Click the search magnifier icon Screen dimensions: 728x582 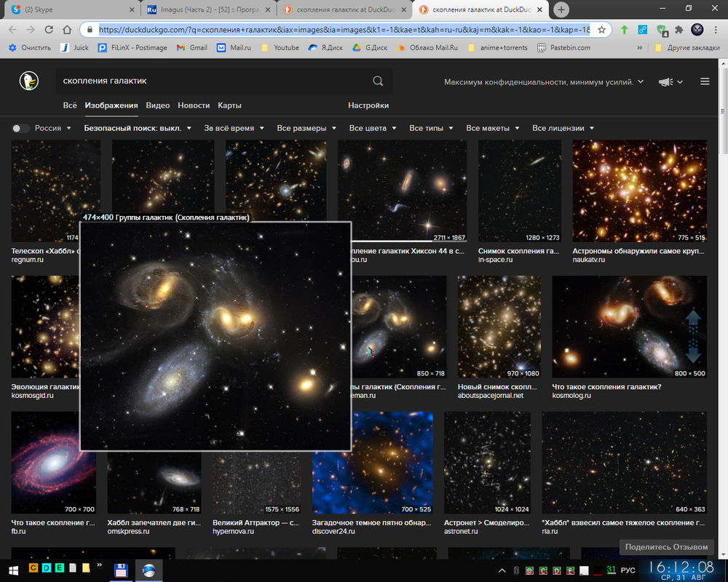378,81
